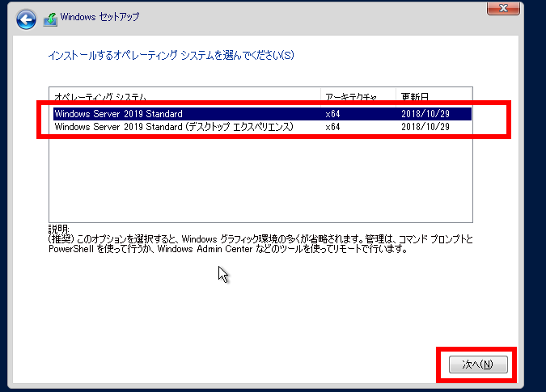Click x64 in the Desktop Experience row
546x392 pixels.
coord(332,127)
